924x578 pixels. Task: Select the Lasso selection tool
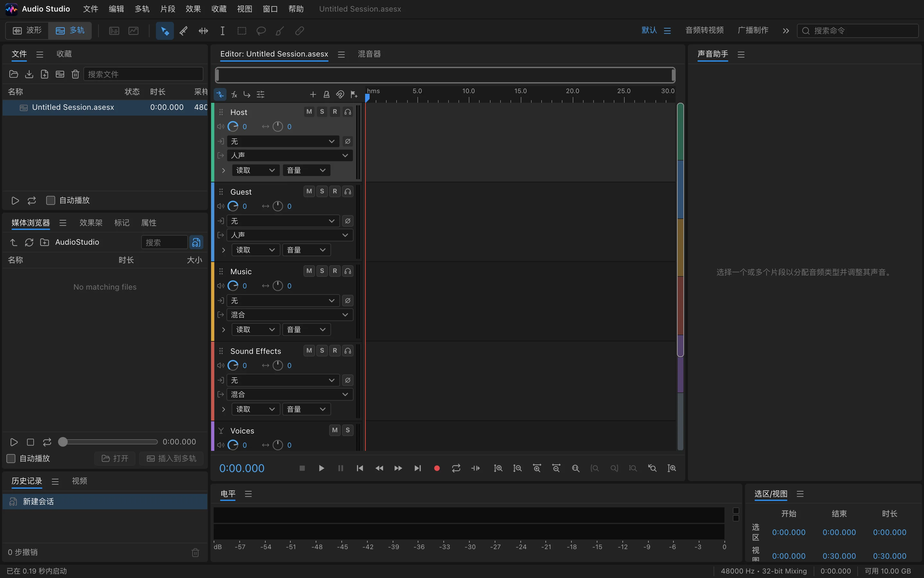[261, 31]
